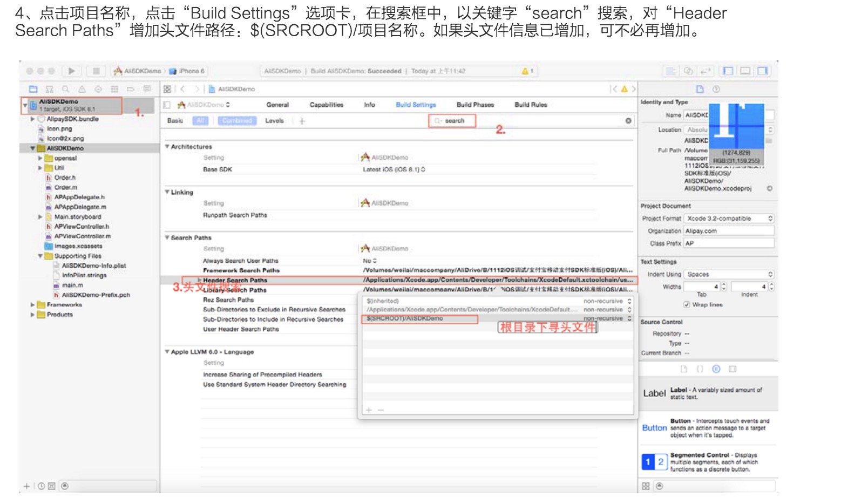Select the Version editor button
The image size is (841, 504).
(705, 71)
